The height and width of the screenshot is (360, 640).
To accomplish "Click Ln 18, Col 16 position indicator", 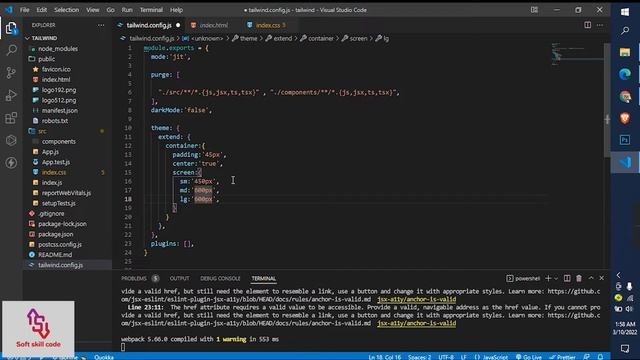I will 384,357.
